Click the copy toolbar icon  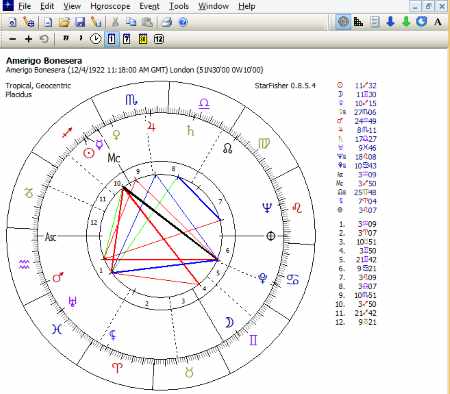pyautogui.click(x=131, y=22)
